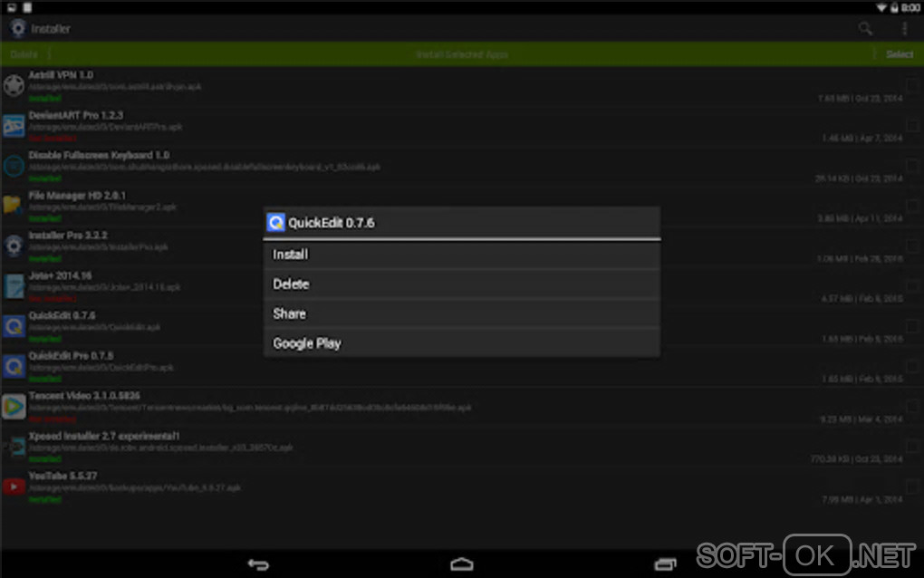
Task: Click the QuickEdit 0.7.6 list icon
Action: tap(14, 326)
